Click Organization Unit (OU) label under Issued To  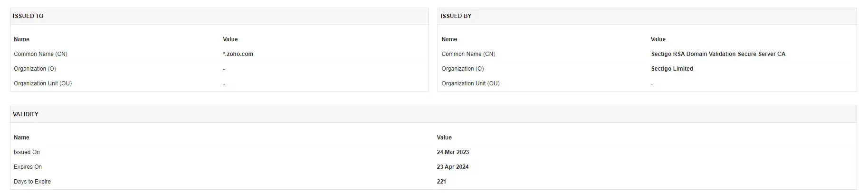(43, 83)
